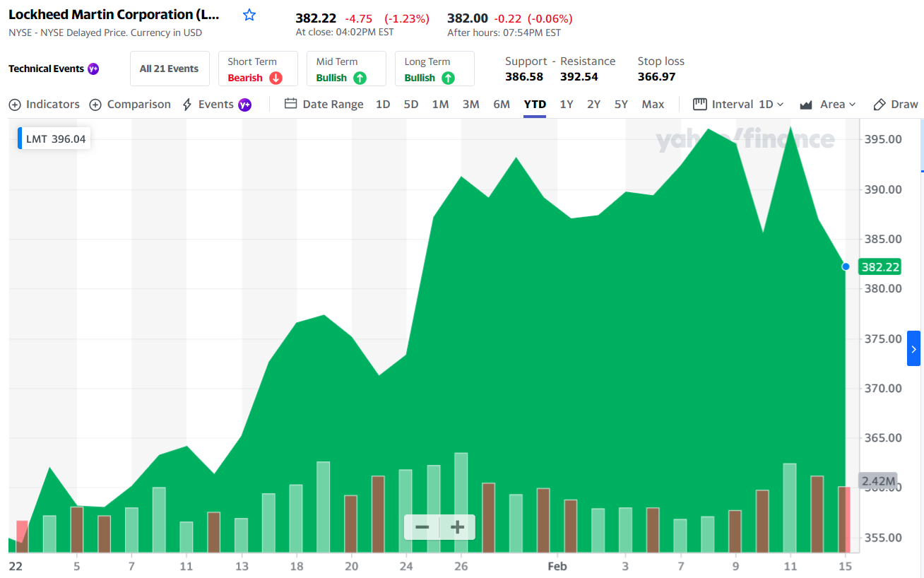
Task: Click the 395.00 price axis label
Action: pos(883,139)
